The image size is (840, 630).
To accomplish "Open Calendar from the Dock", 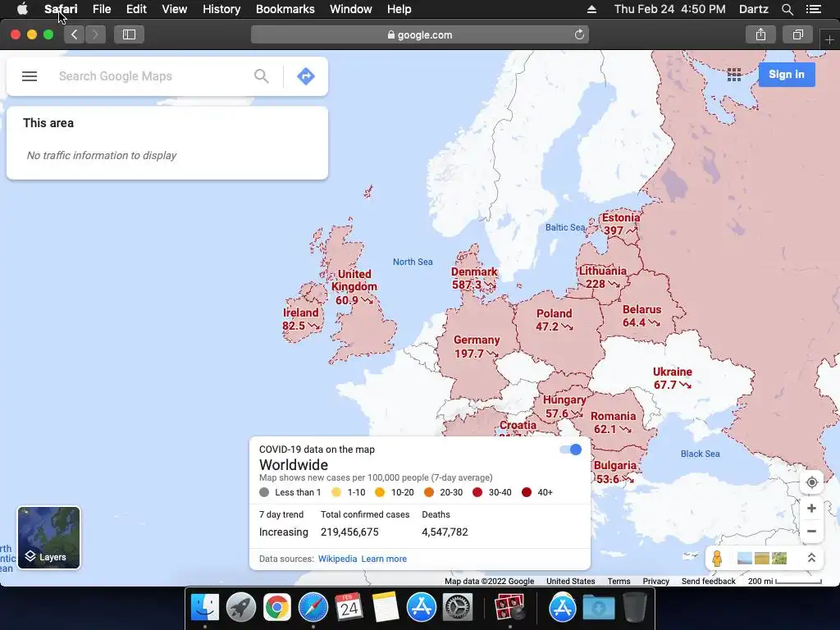I will point(349,607).
